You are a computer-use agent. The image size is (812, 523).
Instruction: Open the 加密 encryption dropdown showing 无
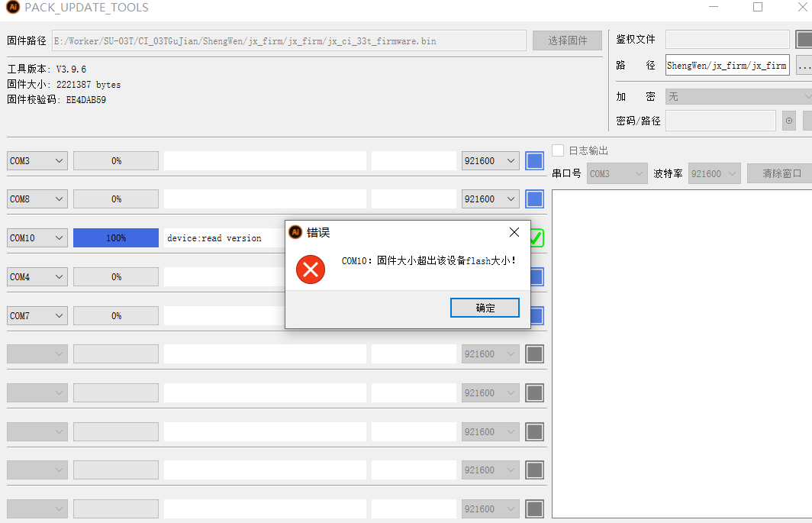coord(738,97)
